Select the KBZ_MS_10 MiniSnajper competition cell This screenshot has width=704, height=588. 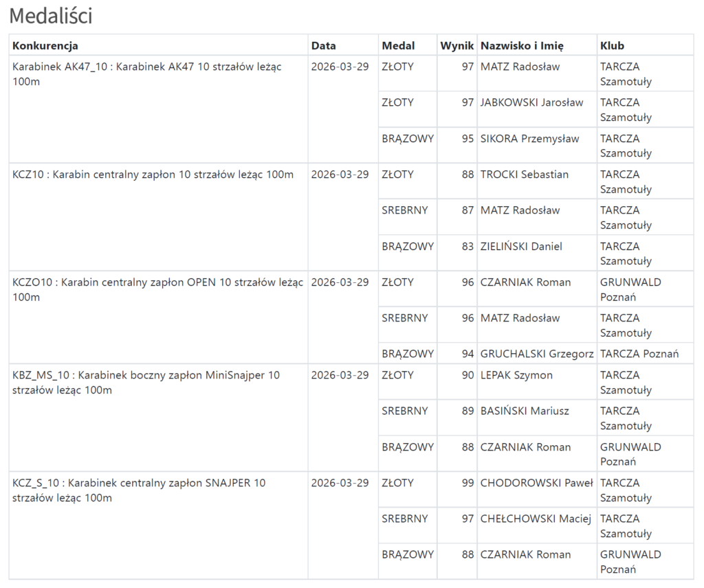pyautogui.click(x=146, y=383)
